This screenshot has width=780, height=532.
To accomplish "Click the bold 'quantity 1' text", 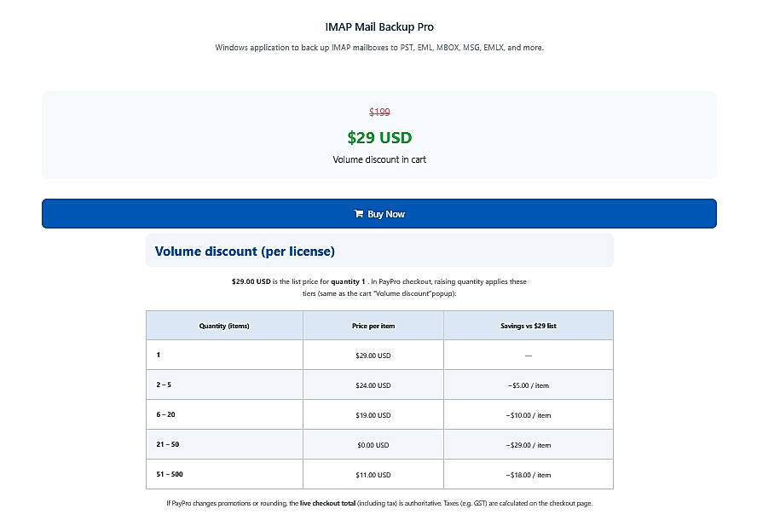I will point(348,281).
